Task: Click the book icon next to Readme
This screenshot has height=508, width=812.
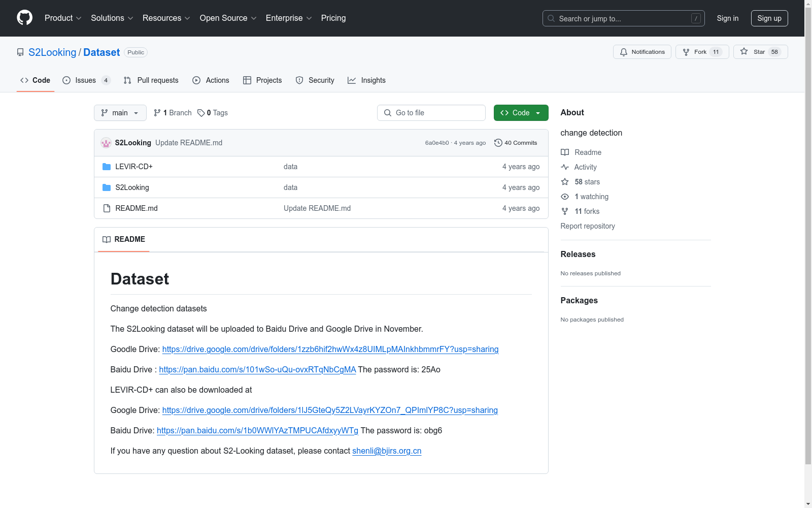Action: tap(565, 152)
